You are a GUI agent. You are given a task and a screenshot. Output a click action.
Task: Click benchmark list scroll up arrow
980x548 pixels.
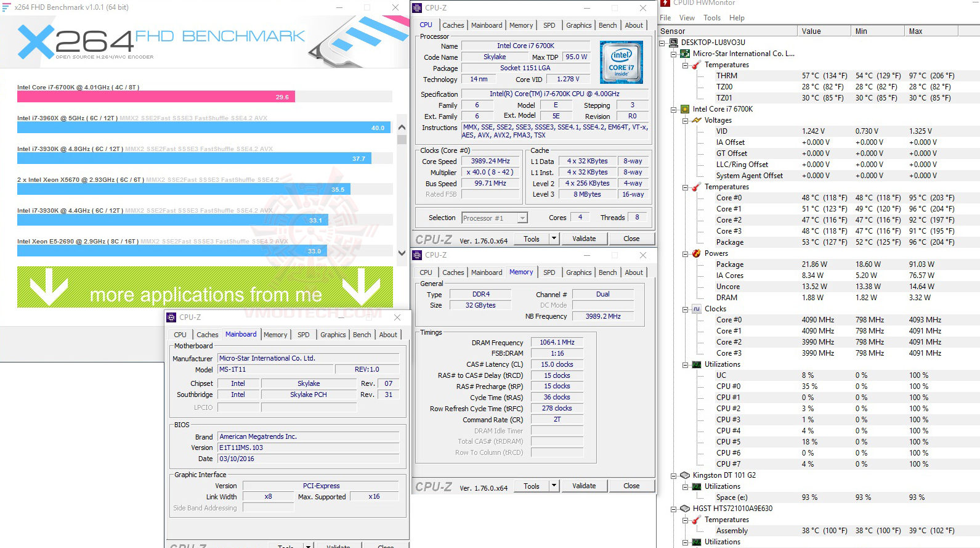[402, 127]
